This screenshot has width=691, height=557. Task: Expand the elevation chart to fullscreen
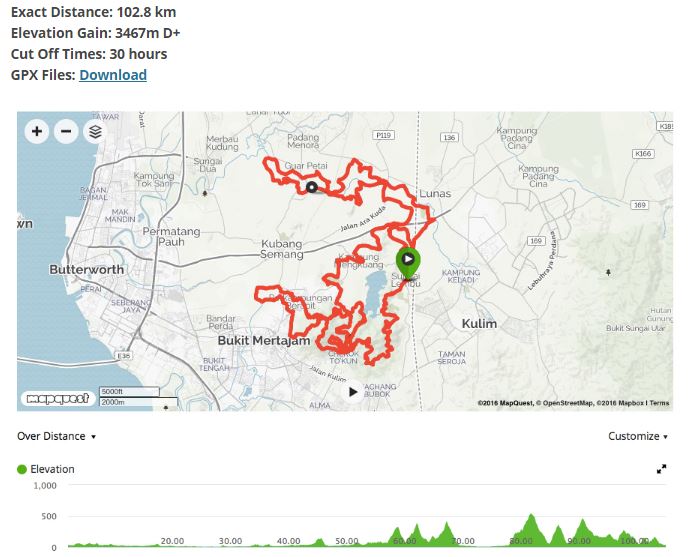[x=661, y=469]
